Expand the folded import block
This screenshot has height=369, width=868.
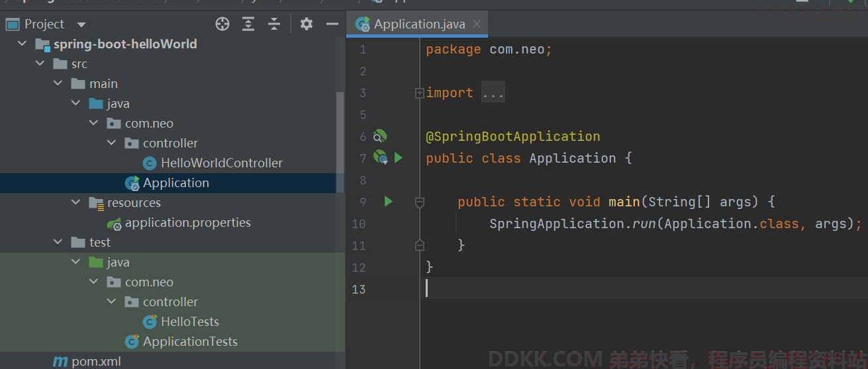[x=419, y=93]
